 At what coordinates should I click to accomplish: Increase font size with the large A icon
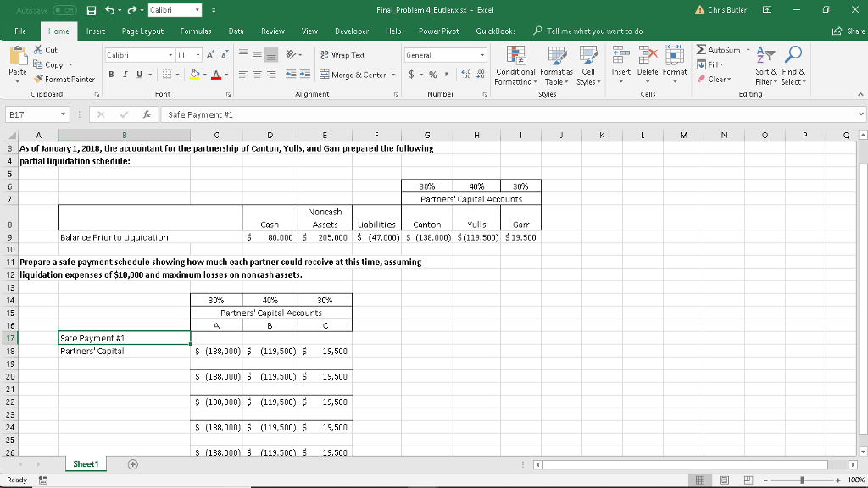pos(210,55)
